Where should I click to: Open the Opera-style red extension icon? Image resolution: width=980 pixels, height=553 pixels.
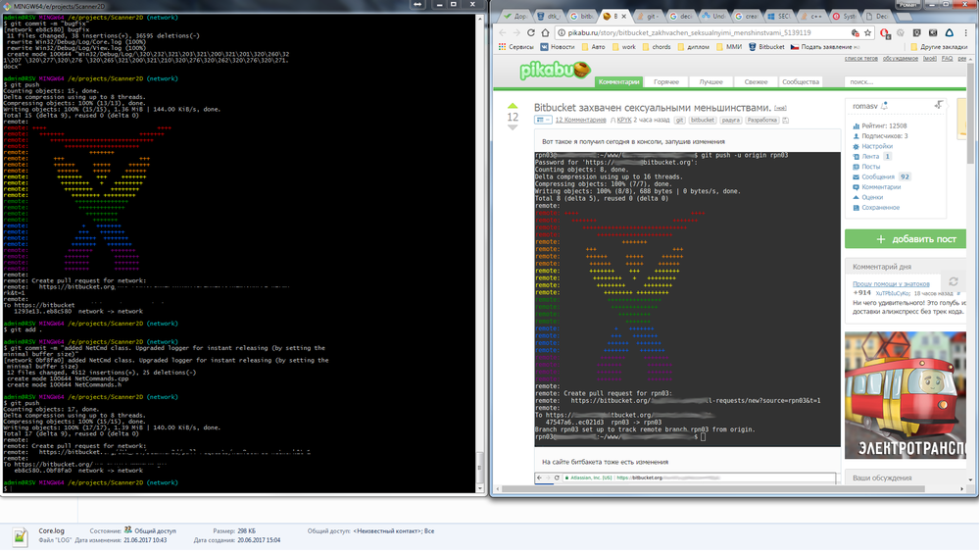(884, 32)
